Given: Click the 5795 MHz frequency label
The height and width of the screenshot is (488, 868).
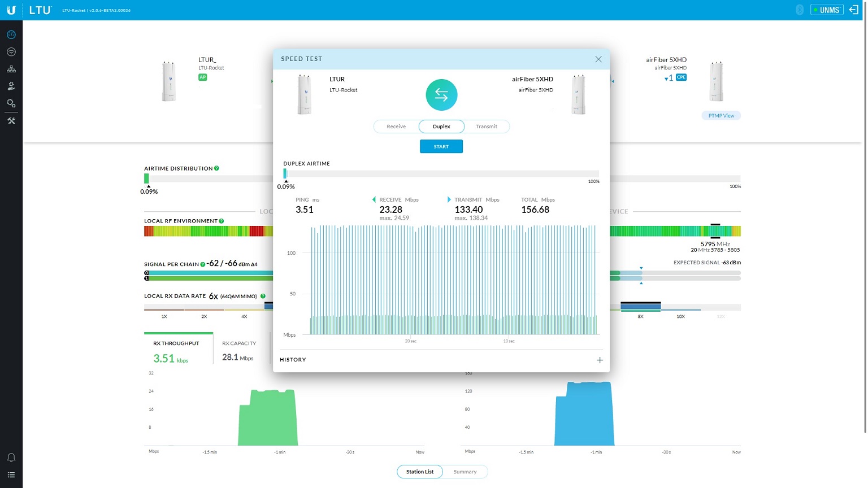Looking at the screenshot, I should pyautogui.click(x=715, y=244).
